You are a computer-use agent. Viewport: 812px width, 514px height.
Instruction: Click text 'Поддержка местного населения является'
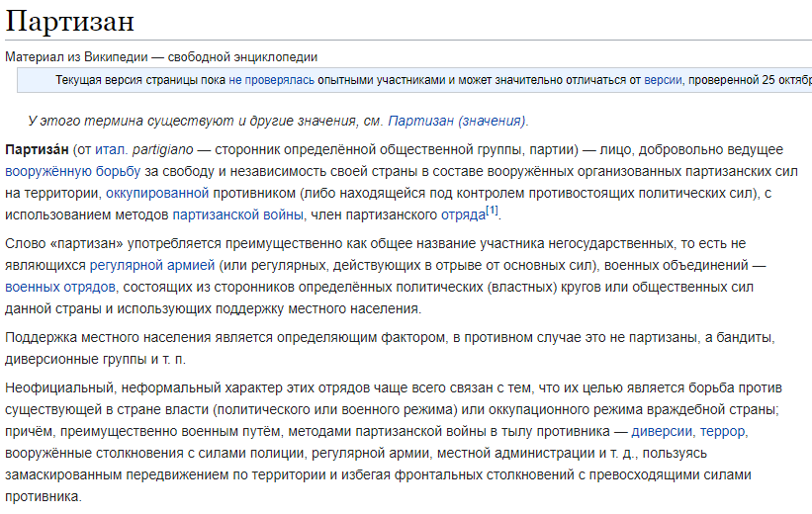point(138,337)
